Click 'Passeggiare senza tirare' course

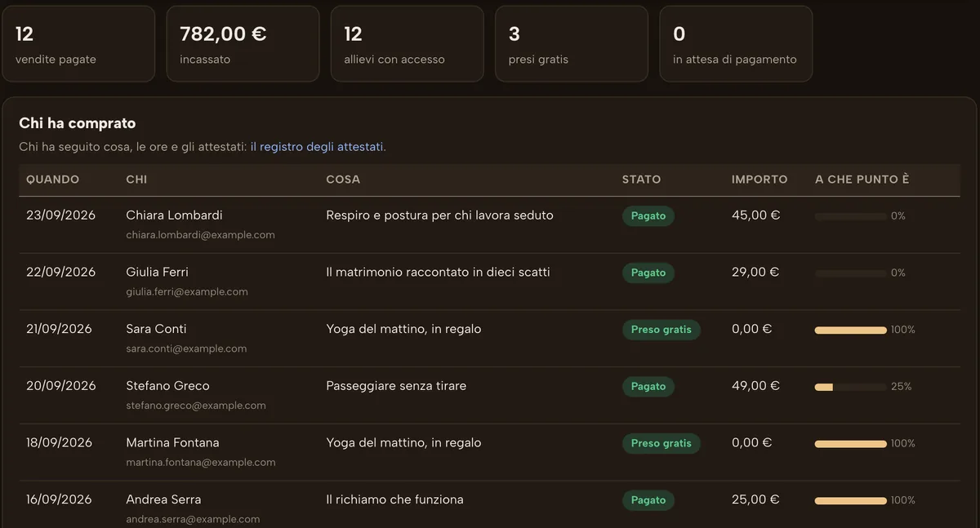[x=396, y=386]
